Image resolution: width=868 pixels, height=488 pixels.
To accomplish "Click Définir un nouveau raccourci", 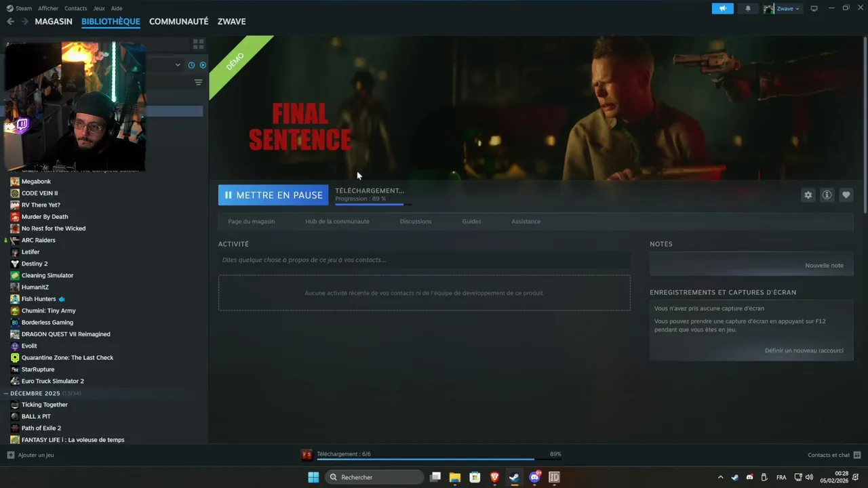I will click(804, 350).
